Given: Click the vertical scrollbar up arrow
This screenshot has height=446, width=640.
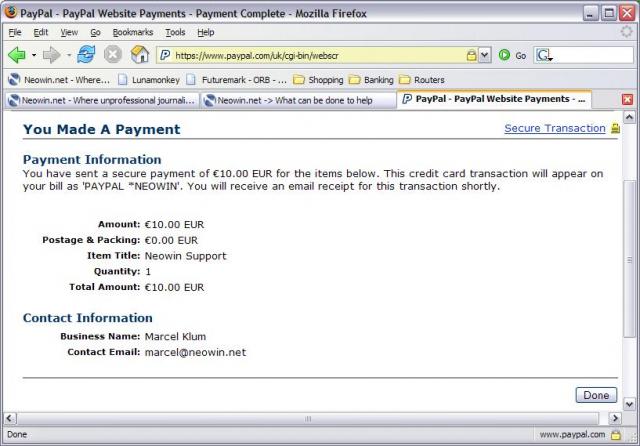Looking at the screenshot, I should click(629, 118).
